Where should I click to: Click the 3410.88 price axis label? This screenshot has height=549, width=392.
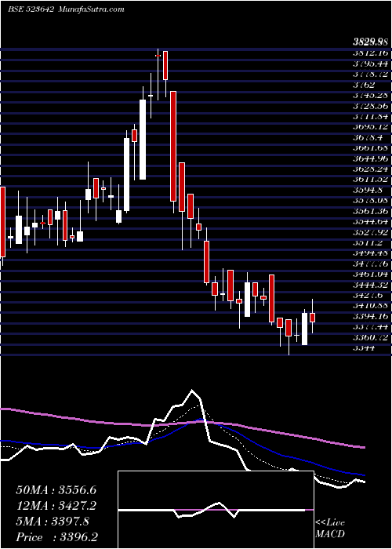coord(370,306)
